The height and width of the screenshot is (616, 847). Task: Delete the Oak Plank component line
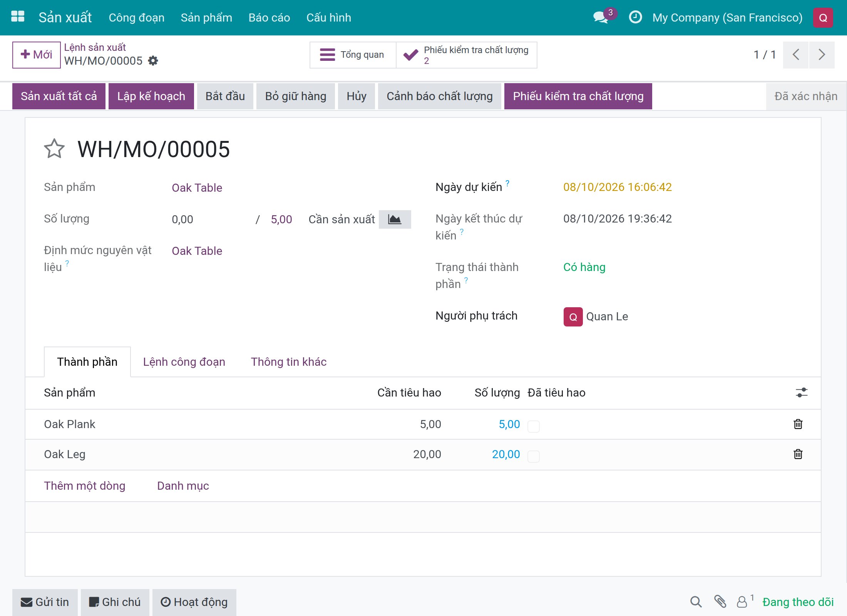click(x=798, y=424)
